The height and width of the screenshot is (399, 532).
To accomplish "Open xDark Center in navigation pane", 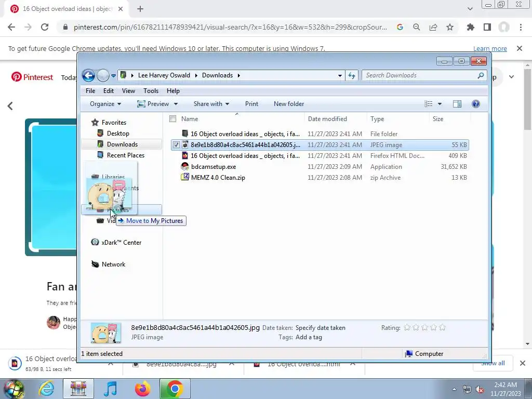I will click(x=122, y=243).
